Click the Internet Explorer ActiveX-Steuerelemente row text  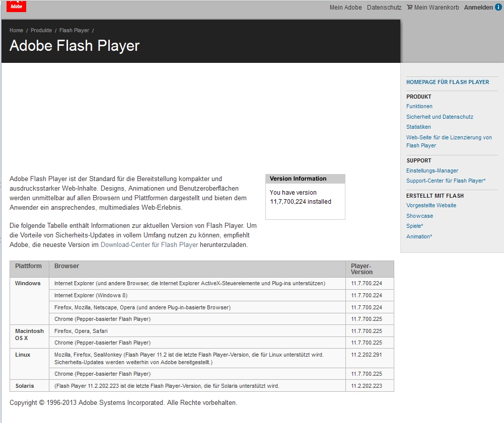(x=190, y=283)
